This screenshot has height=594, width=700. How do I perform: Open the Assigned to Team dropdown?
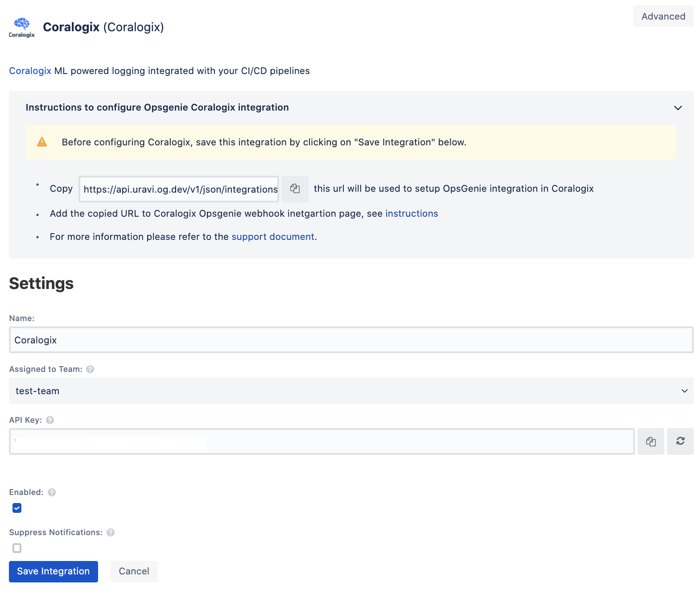pyautogui.click(x=351, y=391)
